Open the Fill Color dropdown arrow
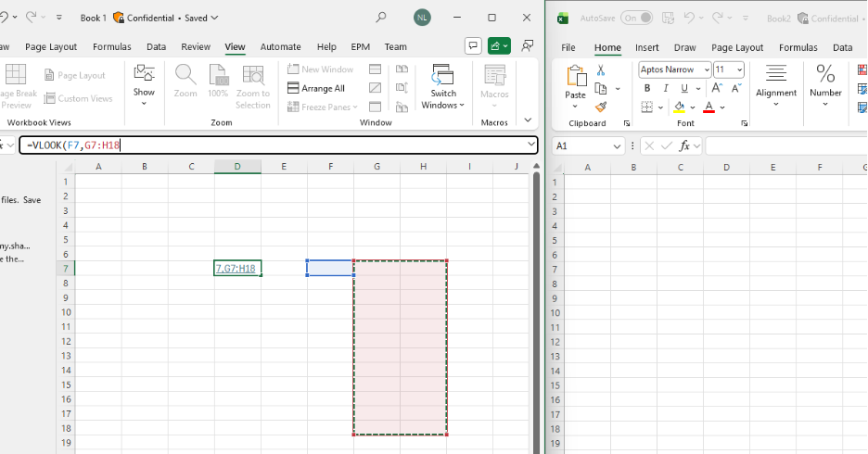This screenshot has height=454, width=868. click(693, 107)
